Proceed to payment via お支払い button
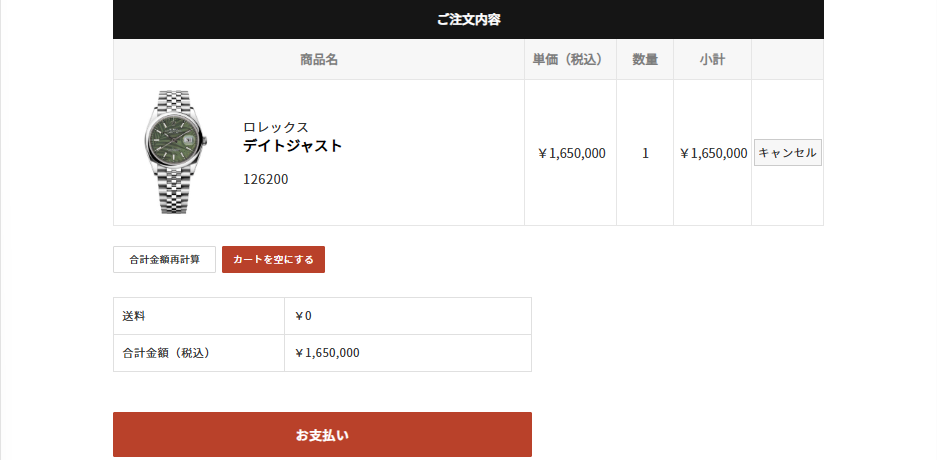The image size is (937, 460). (x=322, y=435)
